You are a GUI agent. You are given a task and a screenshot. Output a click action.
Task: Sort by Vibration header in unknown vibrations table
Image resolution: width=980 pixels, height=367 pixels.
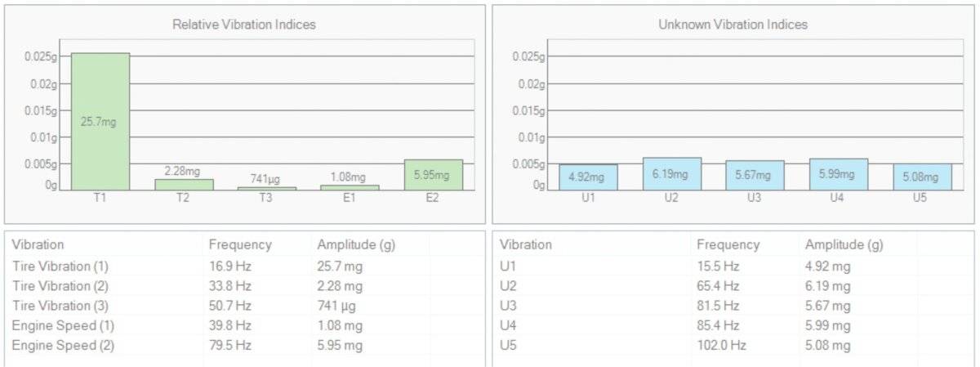click(526, 245)
